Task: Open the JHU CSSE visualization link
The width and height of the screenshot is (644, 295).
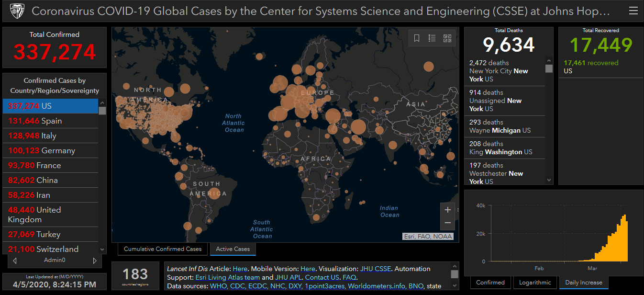Action: [x=375, y=269]
